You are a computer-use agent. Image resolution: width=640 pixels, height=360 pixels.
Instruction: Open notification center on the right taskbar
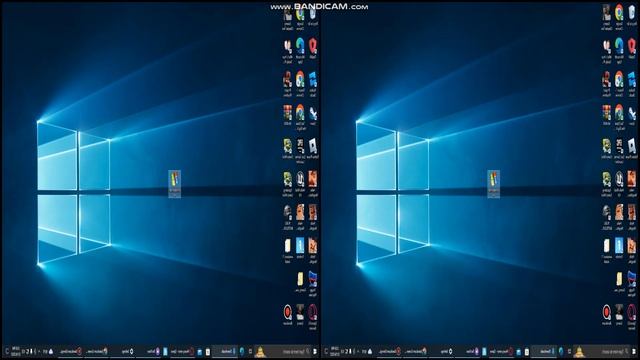(326, 351)
